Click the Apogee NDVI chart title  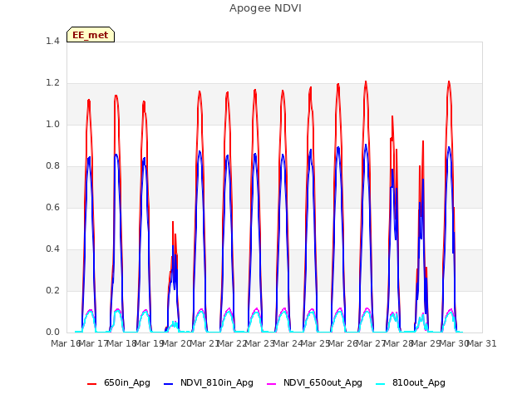[265, 8]
